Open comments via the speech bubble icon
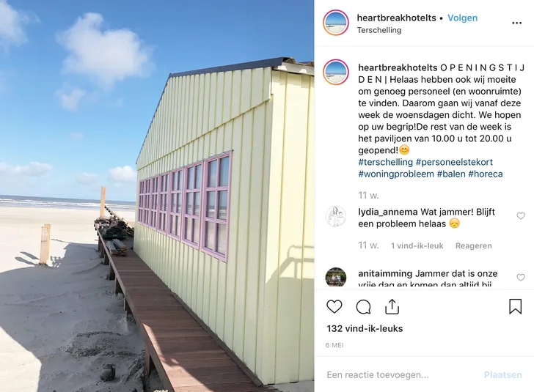 (x=363, y=306)
